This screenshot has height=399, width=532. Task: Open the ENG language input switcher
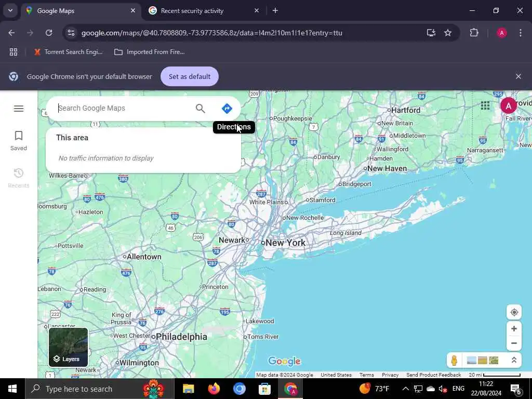[x=458, y=389]
